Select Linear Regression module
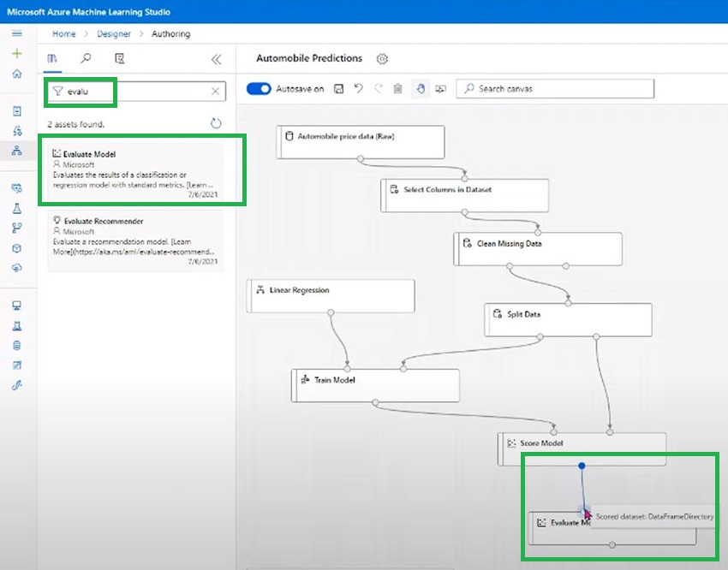This screenshot has height=570, width=728. pos(331,296)
